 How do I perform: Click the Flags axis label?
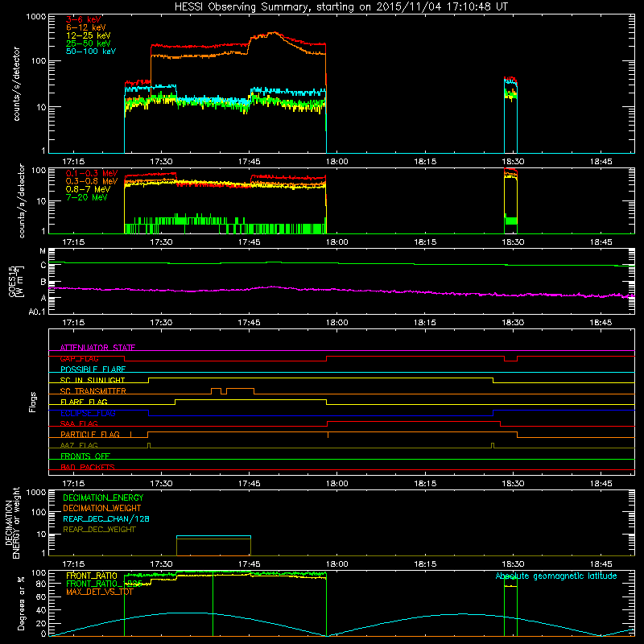point(33,402)
